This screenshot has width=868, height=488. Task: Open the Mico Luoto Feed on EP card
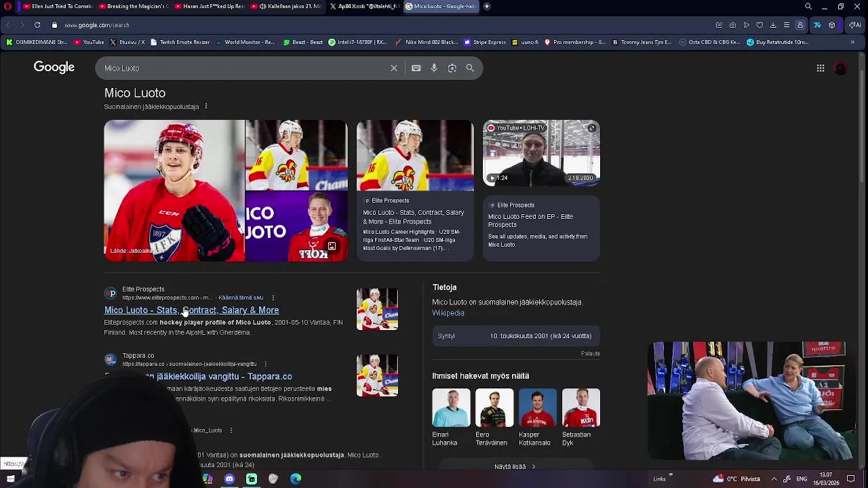pos(541,228)
